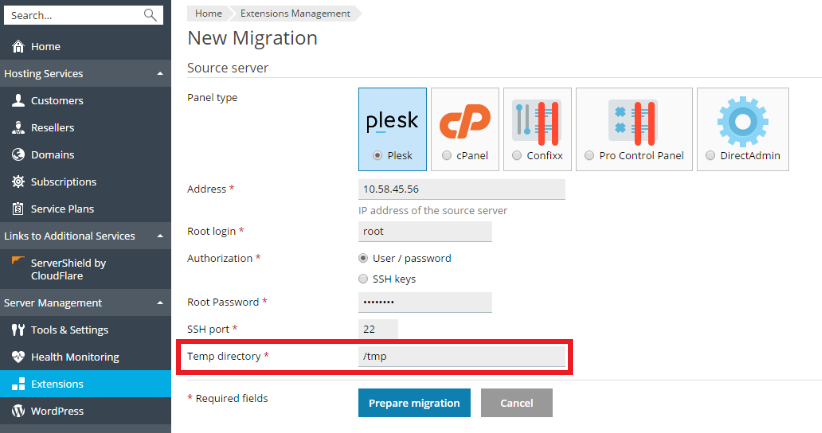Choose SSH keys authorization option
822x433 pixels.
(363, 279)
